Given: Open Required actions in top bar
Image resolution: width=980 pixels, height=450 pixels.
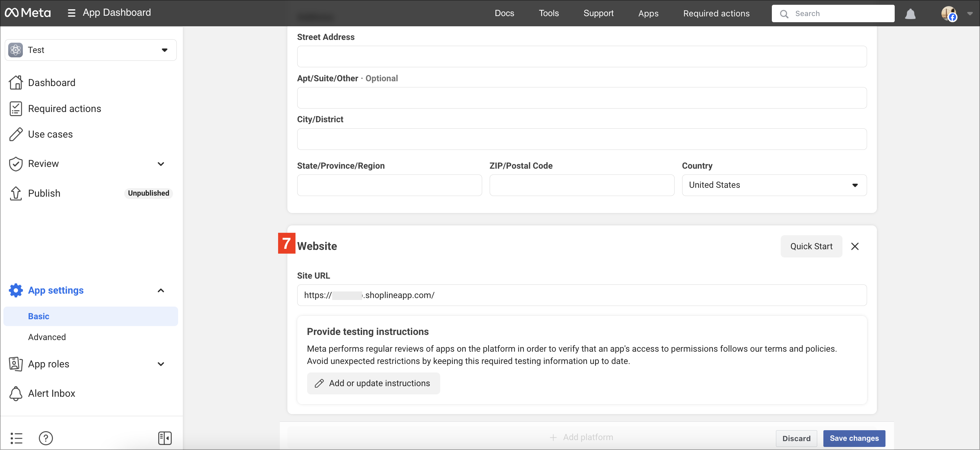Looking at the screenshot, I should tap(716, 13).
